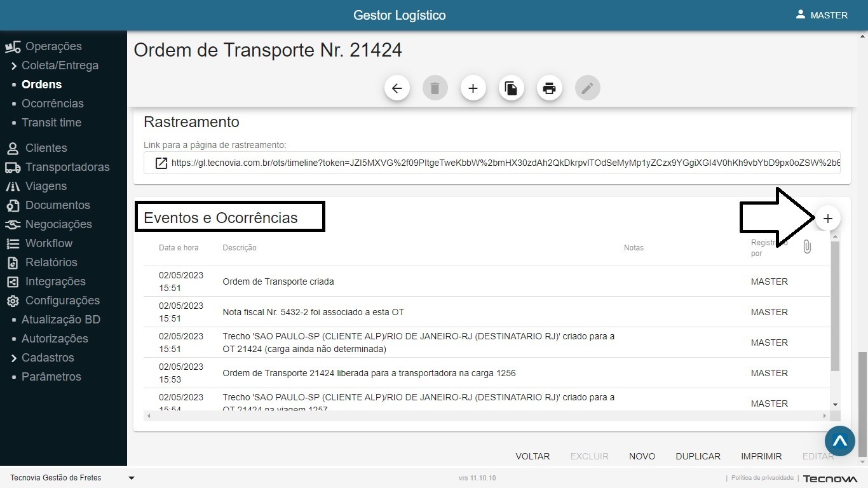The width and height of the screenshot is (868, 488).
Task: Click the VOLTAR button
Action: click(532, 456)
